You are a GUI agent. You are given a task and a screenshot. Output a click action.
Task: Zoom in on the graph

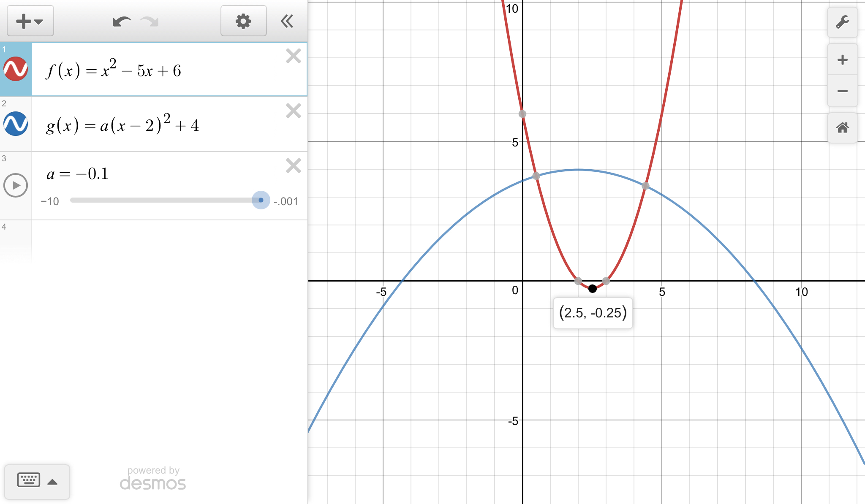(x=842, y=60)
